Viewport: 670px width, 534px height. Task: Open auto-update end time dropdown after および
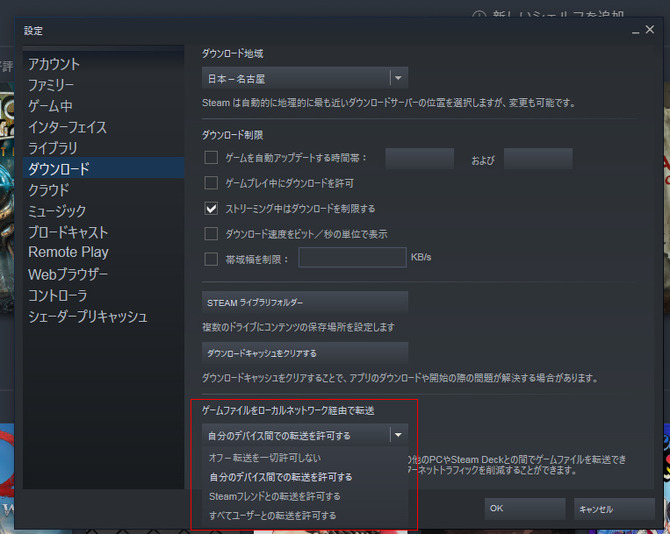[538, 159]
